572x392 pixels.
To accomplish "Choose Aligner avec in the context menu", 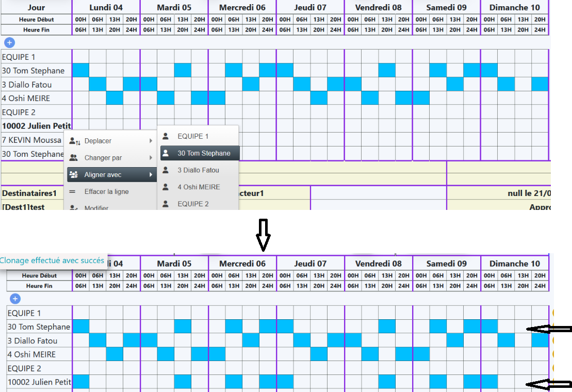I will tap(111, 175).
